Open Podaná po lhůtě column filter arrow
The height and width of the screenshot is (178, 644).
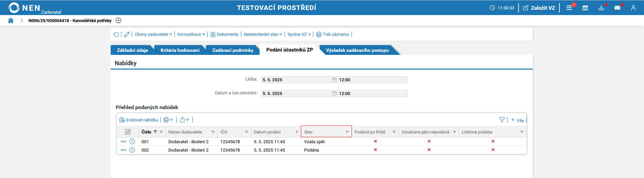[x=394, y=132]
